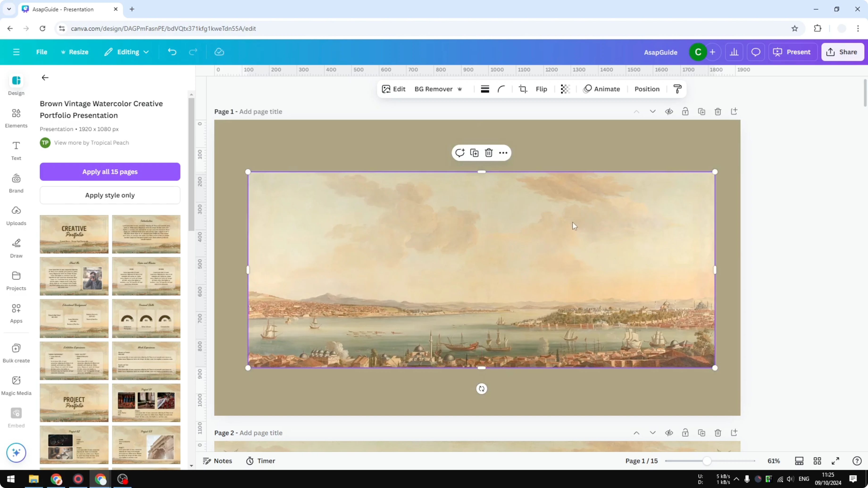Viewport: 868px width, 488px height.
Task: Open the main hamburger menu
Action: pos(16,52)
